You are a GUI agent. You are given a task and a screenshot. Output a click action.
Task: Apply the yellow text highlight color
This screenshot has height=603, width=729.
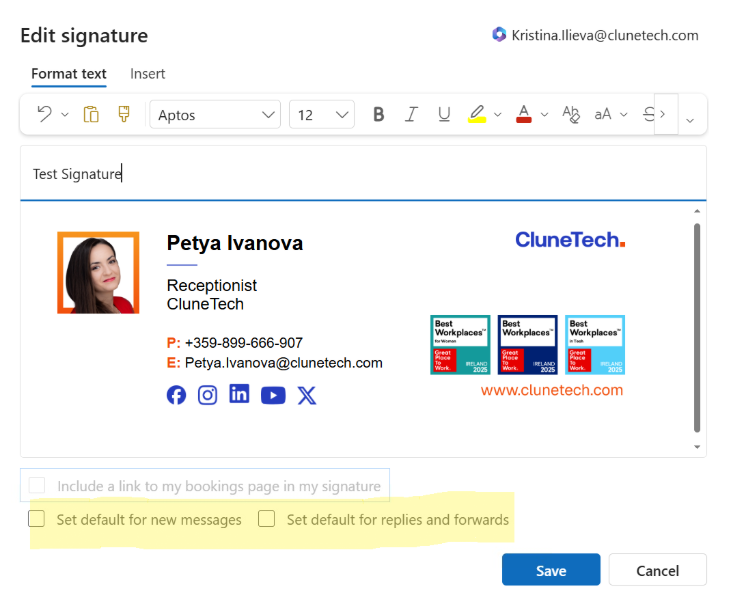tap(477, 114)
